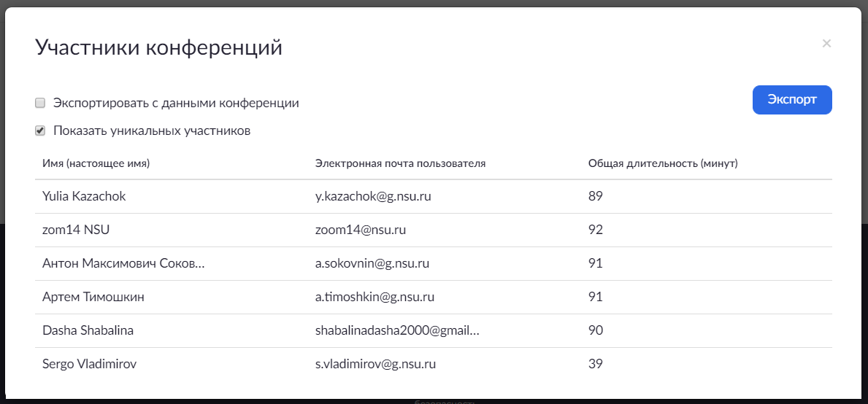
Task: Click the Имя (настоящее имя) column header
Action: pyautogui.click(x=96, y=163)
